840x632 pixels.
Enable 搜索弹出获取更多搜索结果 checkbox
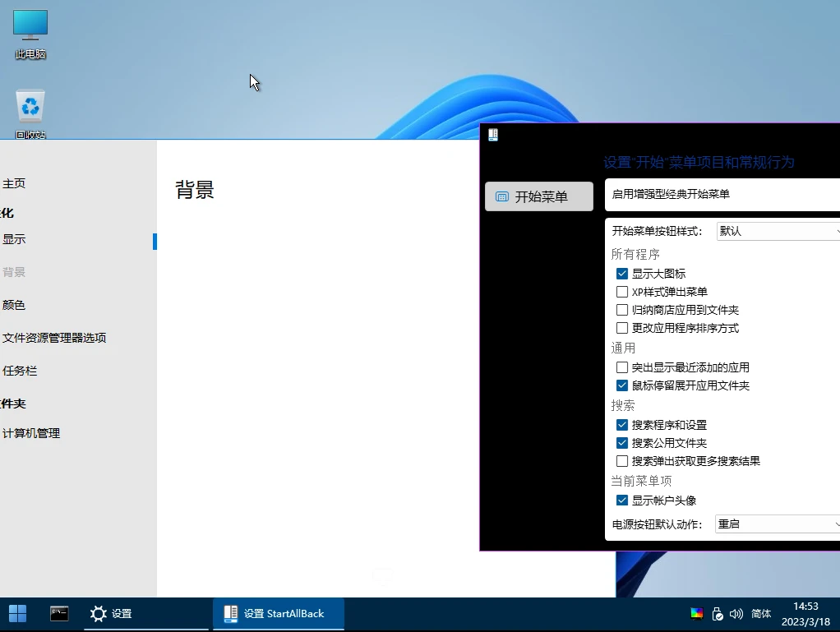(622, 461)
